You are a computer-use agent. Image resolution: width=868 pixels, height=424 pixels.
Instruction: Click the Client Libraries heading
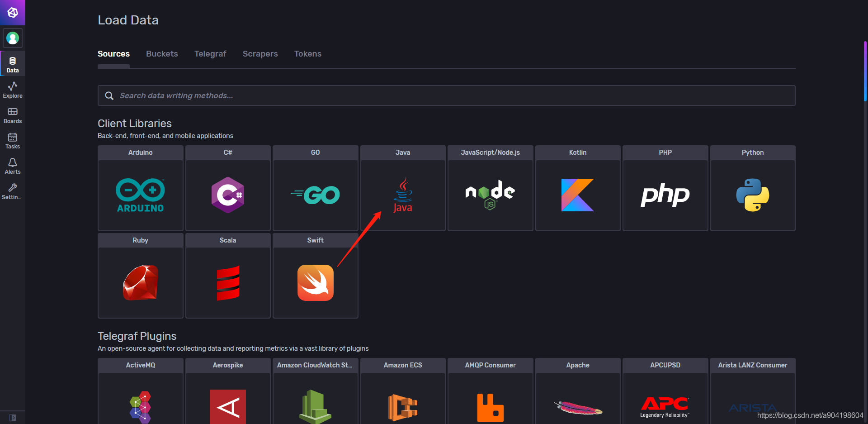135,124
